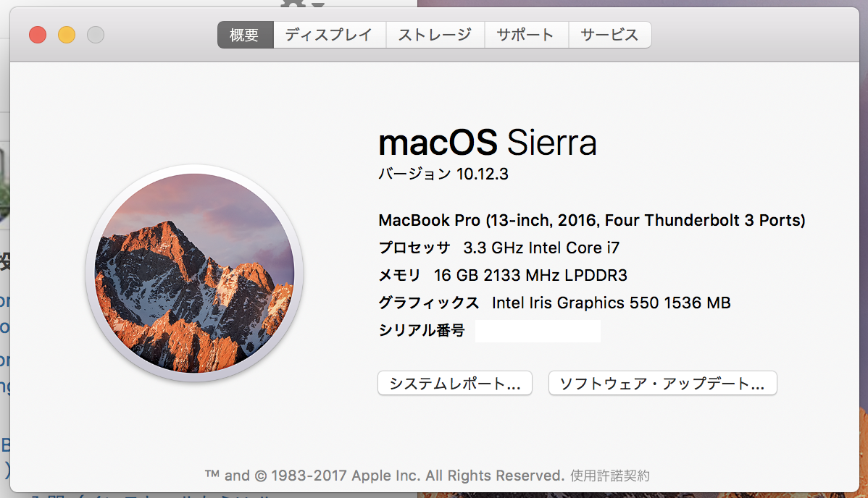Click ソフトウェア・アップデート button
The width and height of the screenshot is (868, 498).
point(663,383)
